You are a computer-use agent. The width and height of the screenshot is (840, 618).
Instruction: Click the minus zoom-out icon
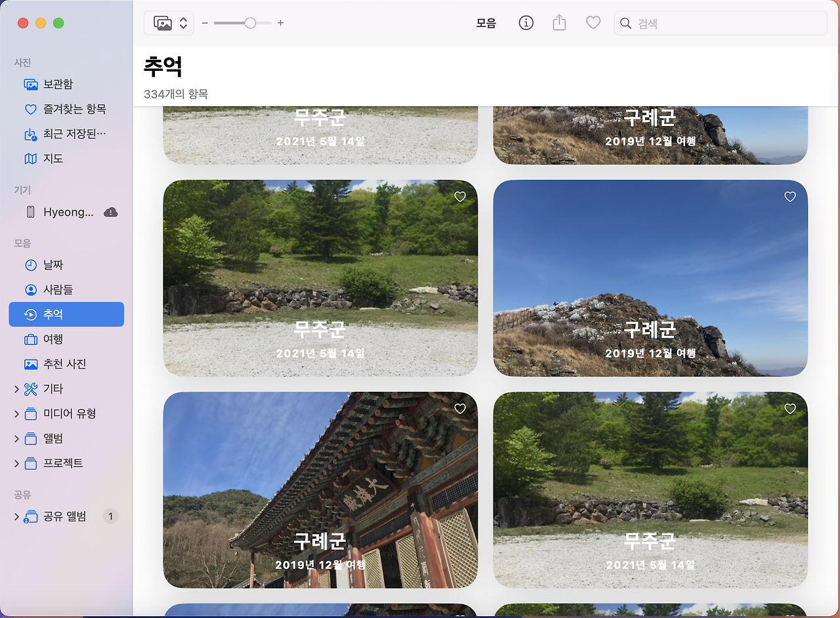[205, 23]
